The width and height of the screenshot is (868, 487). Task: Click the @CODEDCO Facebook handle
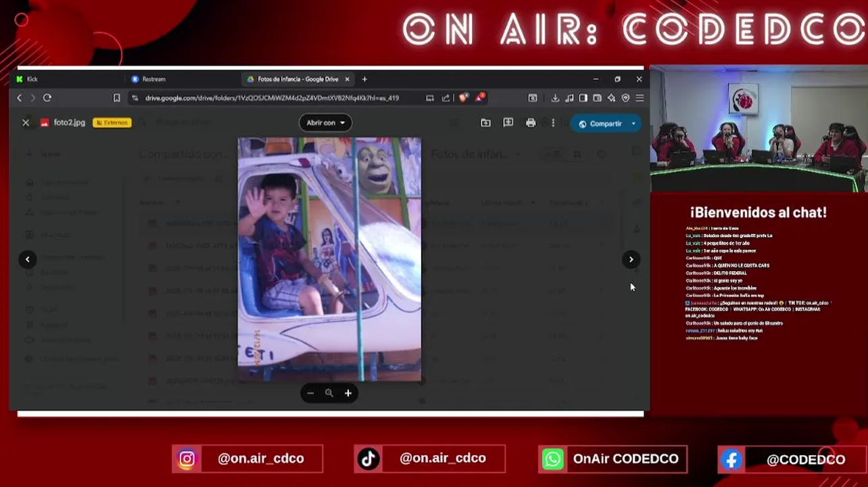[806, 460]
